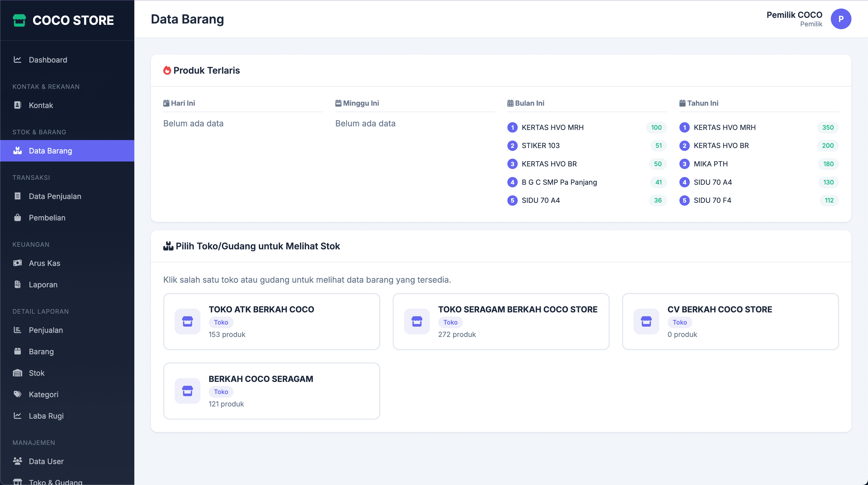Click MIKA PTH in Tahun Ini list
The image size is (868, 485).
711,164
